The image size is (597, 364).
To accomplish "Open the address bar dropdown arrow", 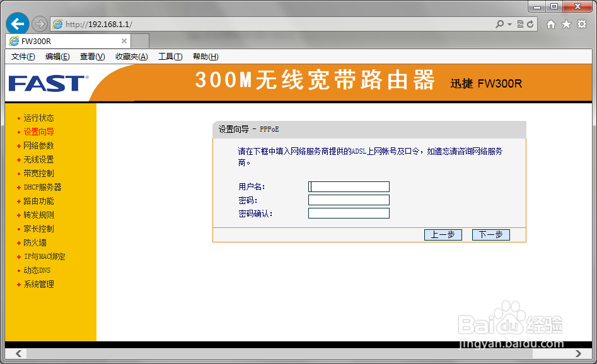I will coord(509,25).
